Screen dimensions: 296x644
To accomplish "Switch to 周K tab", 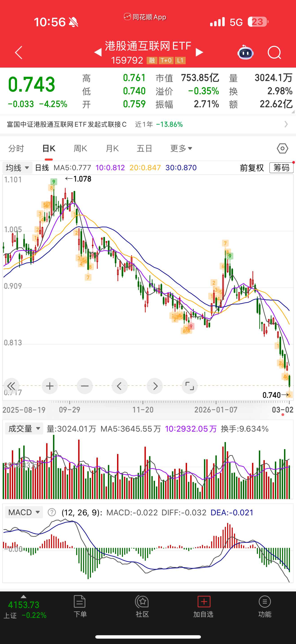I will 80,148.
